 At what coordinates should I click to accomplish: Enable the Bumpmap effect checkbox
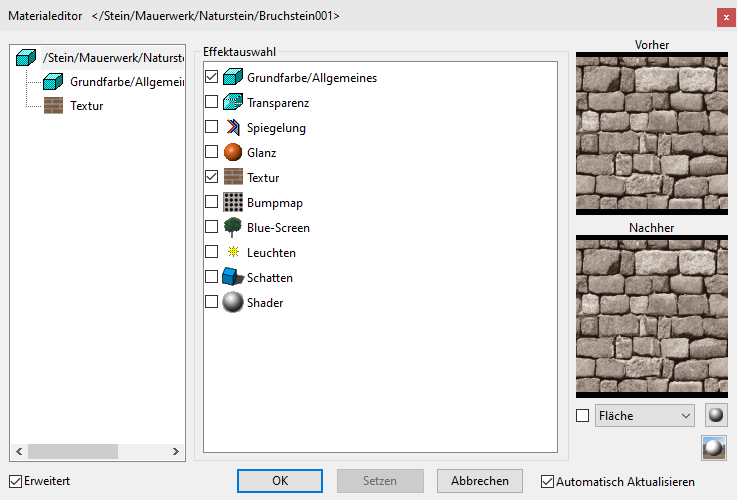(x=212, y=202)
